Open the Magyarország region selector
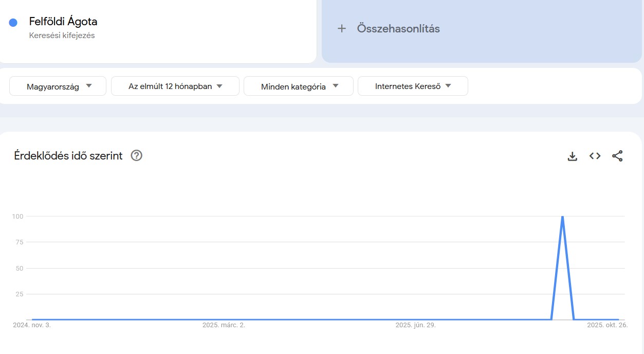This screenshot has height=354, width=644. [x=57, y=86]
